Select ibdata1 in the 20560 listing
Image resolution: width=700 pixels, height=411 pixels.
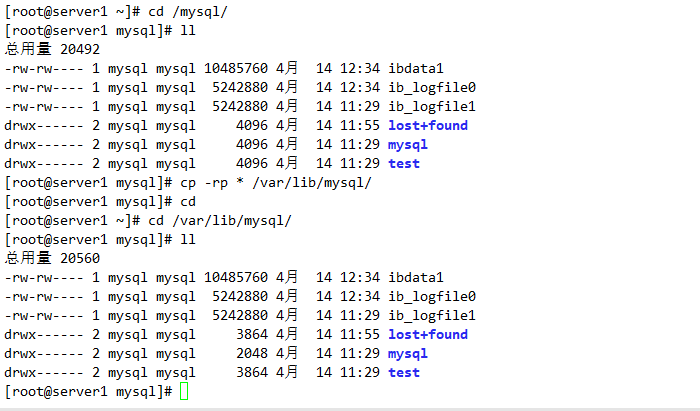pyautogui.click(x=415, y=277)
